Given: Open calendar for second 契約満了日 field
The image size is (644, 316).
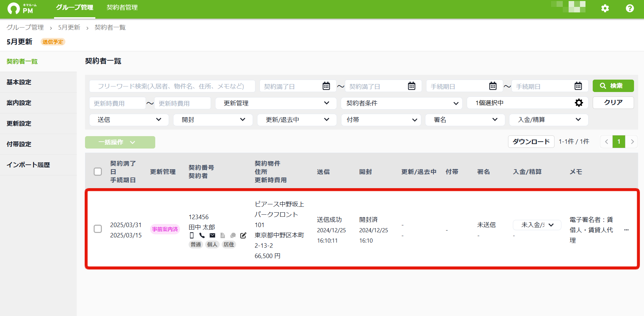Looking at the screenshot, I should (x=412, y=86).
